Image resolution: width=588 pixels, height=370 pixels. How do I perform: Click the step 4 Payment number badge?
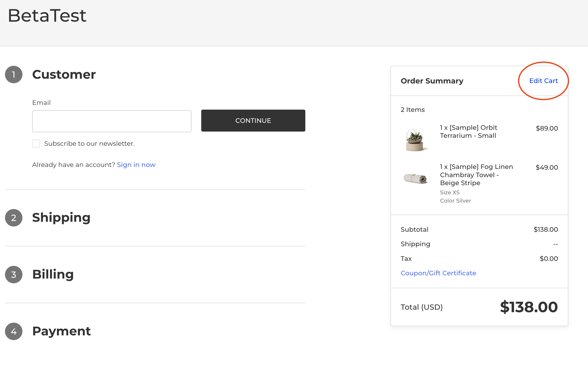14,331
